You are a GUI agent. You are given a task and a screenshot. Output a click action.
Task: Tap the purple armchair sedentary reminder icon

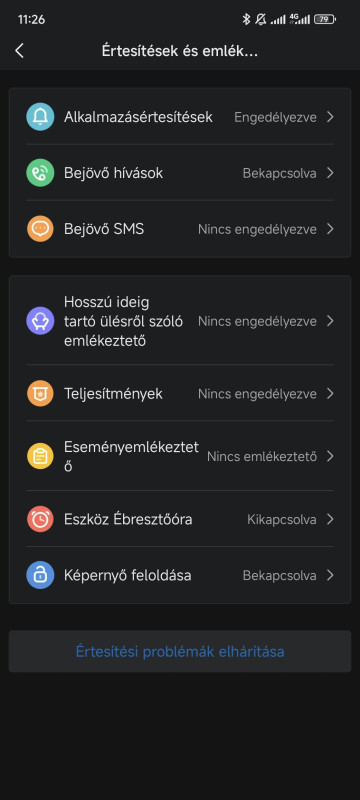[x=40, y=321]
